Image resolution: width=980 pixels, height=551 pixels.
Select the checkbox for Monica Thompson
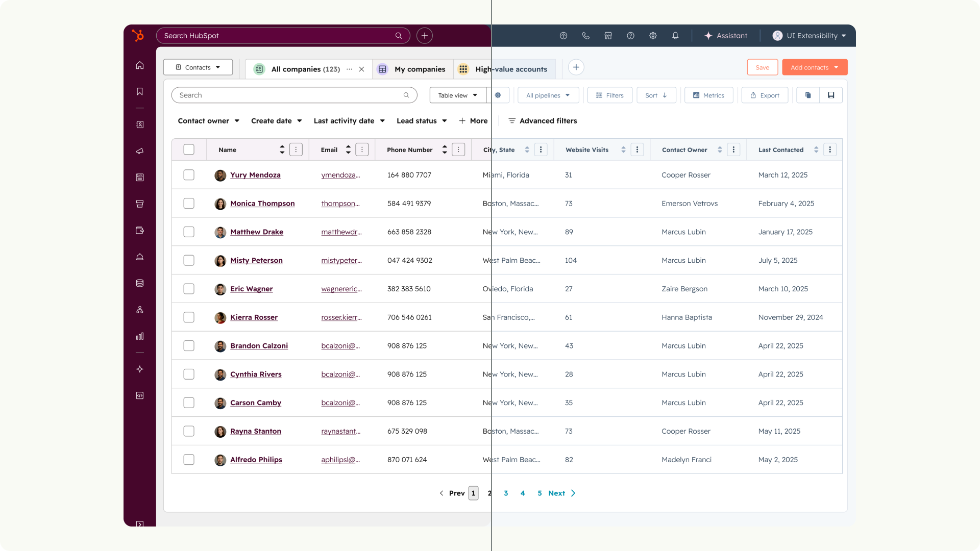189,204
